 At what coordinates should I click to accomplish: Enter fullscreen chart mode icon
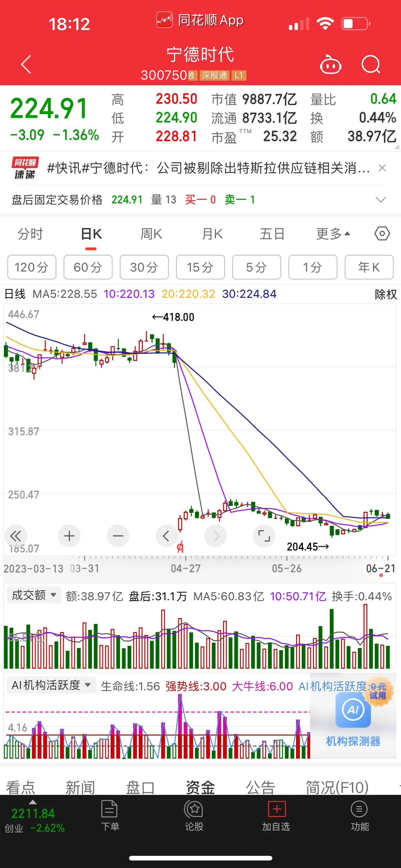tap(264, 536)
